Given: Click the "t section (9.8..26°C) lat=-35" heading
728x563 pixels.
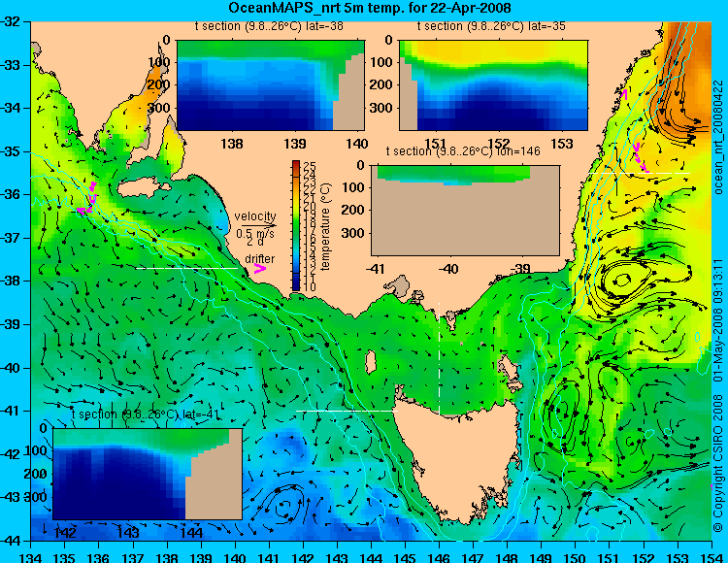Looking at the screenshot, I should (x=491, y=26).
